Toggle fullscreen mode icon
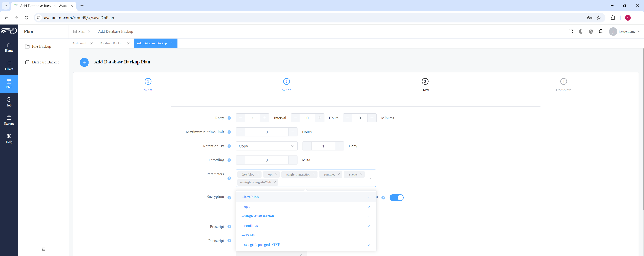The height and width of the screenshot is (256, 644). pyautogui.click(x=571, y=31)
